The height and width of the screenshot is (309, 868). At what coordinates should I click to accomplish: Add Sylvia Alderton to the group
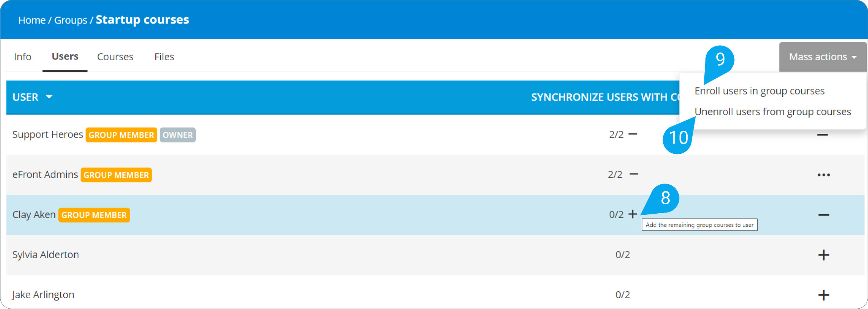coord(824,255)
